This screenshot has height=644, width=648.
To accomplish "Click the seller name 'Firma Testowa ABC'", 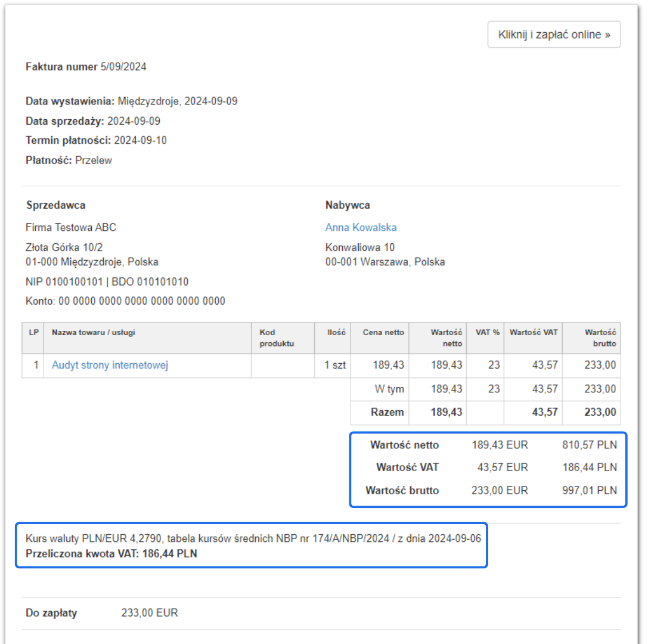I will point(71,227).
